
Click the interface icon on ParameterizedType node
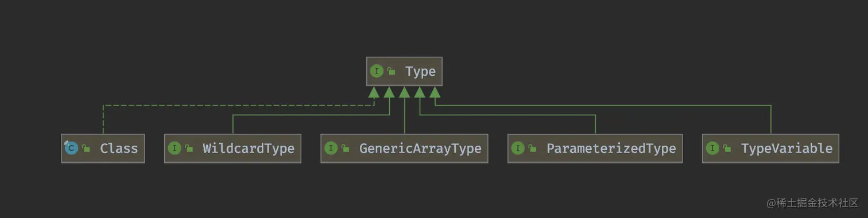click(518, 148)
